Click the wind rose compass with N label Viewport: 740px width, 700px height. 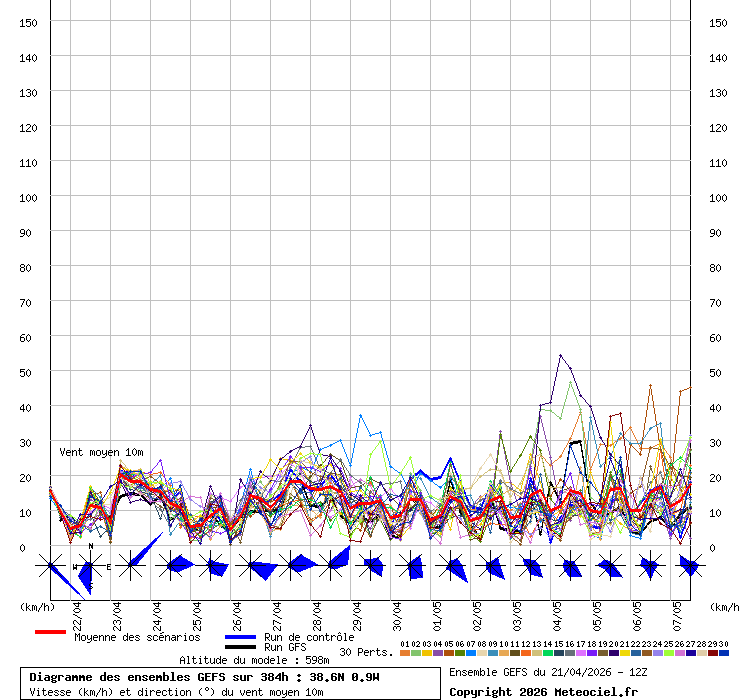(x=90, y=567)
